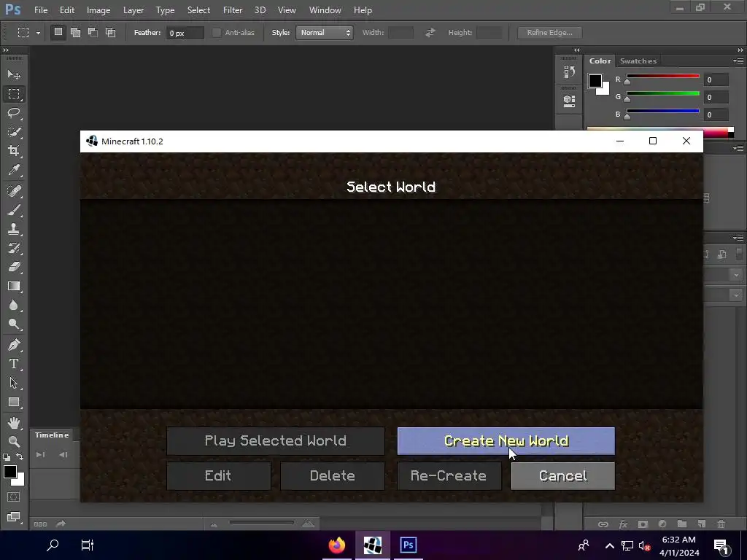Enable the Anti-alias checkbox
Image resolution: width=747 pixels, height=560 pixels.
click(x=216, y=32)
